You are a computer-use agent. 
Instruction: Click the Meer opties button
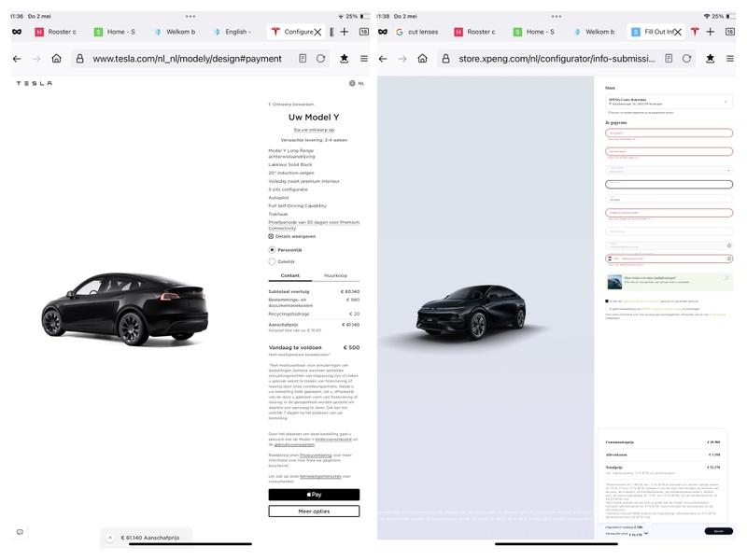click(x=314, y=511)
